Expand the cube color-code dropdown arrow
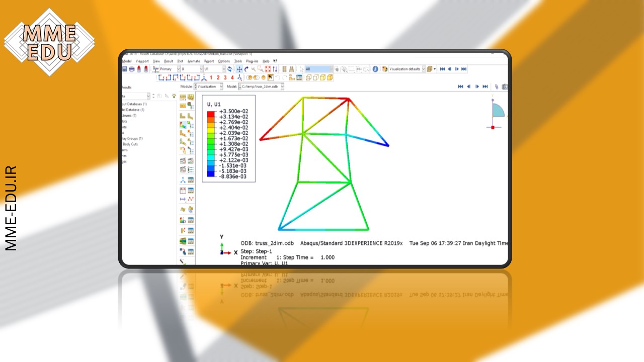The image size is (644, 362). (x=435, y=69)
